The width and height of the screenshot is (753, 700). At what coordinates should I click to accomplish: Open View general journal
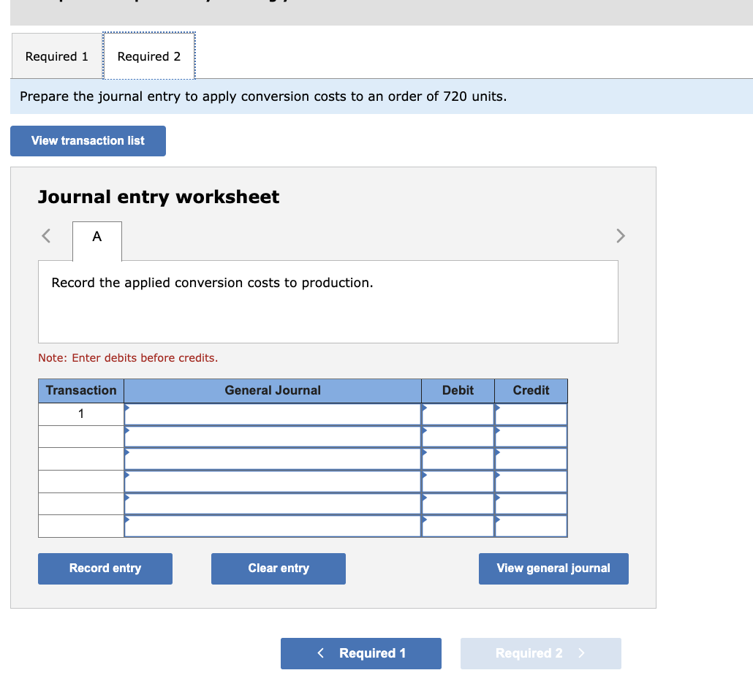[x=553, y=568]
